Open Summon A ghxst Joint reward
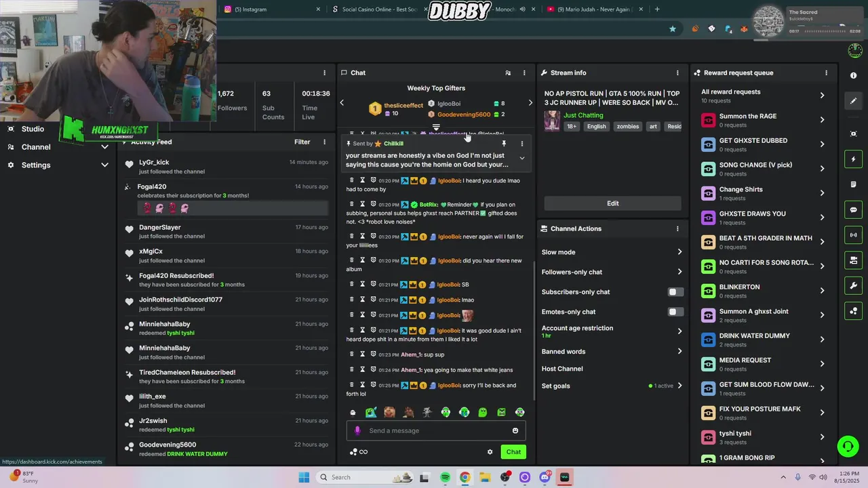 (762, 315)
